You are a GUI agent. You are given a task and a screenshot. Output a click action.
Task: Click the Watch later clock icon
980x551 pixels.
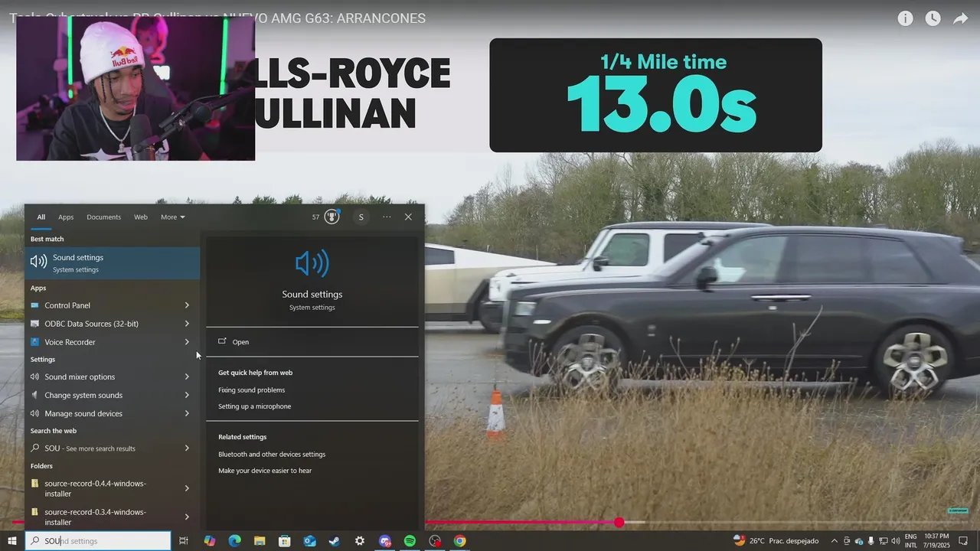tap(933, 18)
